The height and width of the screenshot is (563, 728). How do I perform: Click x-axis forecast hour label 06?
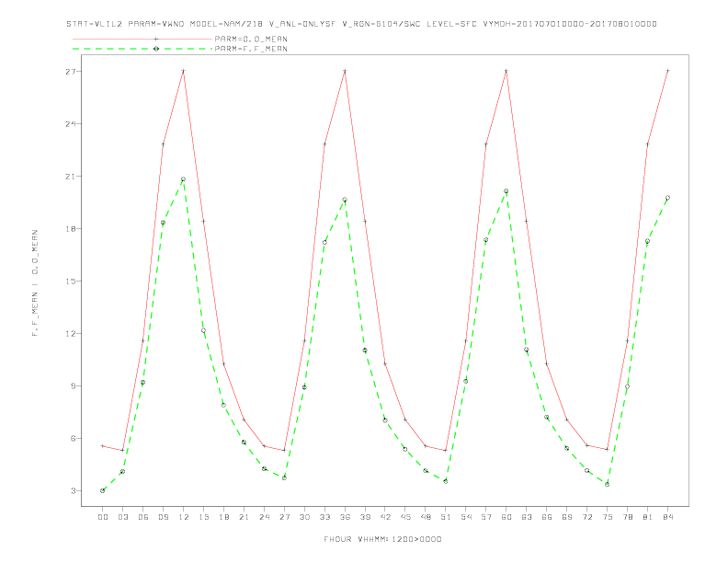coord(143,517)
